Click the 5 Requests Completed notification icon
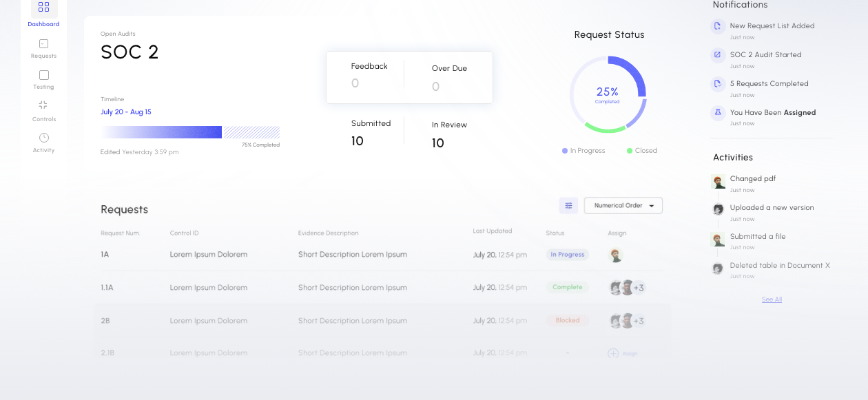This screenshot has width=868, height=400. click(x=718, y=84)
